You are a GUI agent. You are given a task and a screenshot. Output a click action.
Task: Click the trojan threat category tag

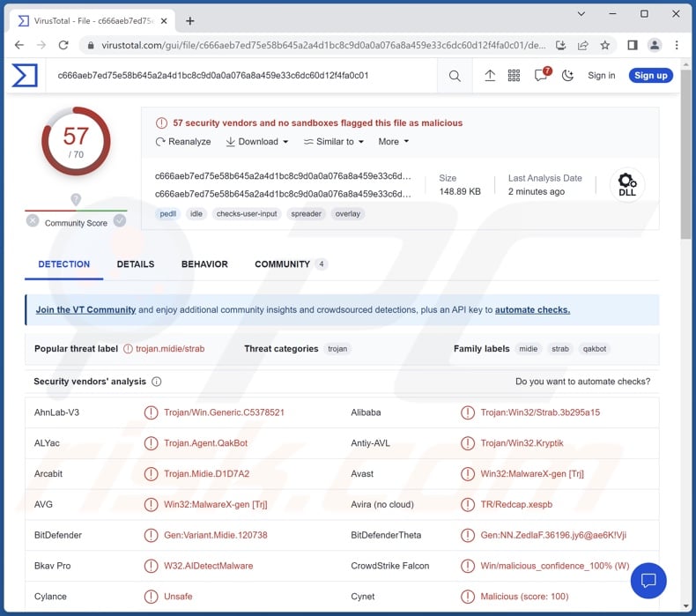point(337,349)
